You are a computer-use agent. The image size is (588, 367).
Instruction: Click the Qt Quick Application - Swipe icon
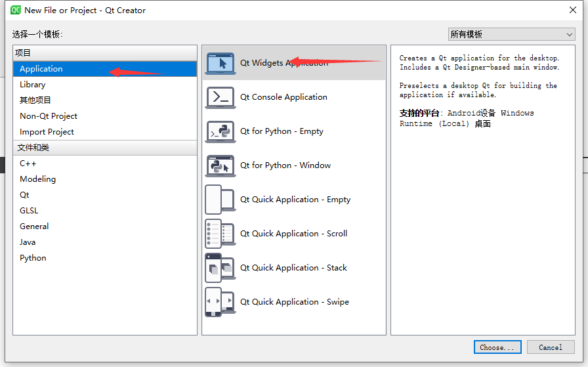(x=220, y=302)
